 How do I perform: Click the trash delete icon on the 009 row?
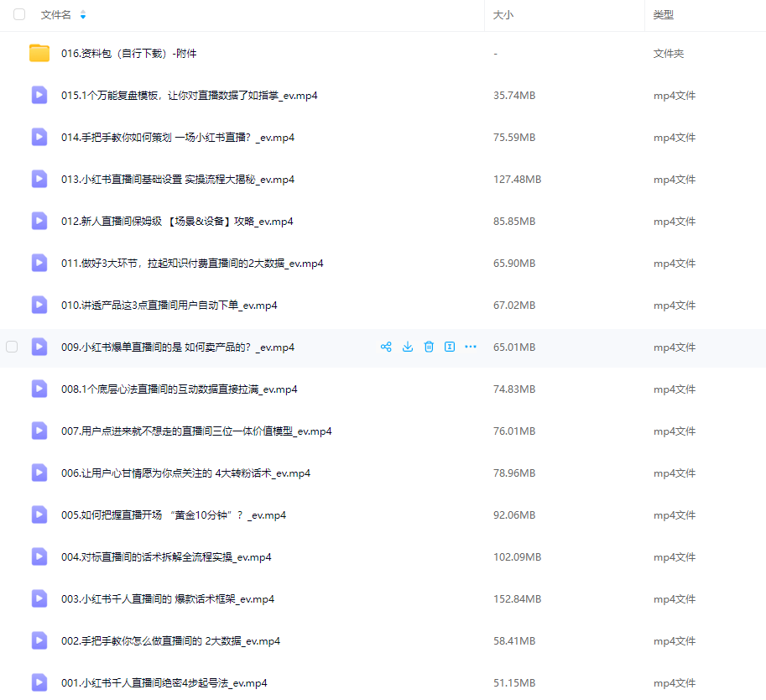point(429,347)
